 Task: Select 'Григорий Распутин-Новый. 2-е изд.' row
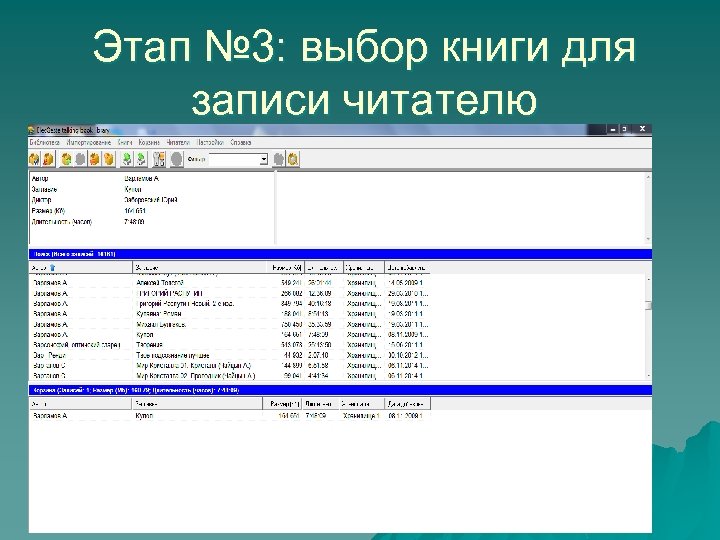(230, 304)
